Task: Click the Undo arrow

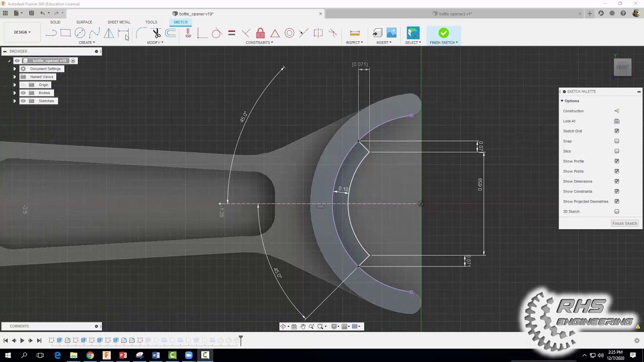Action: 42,14
